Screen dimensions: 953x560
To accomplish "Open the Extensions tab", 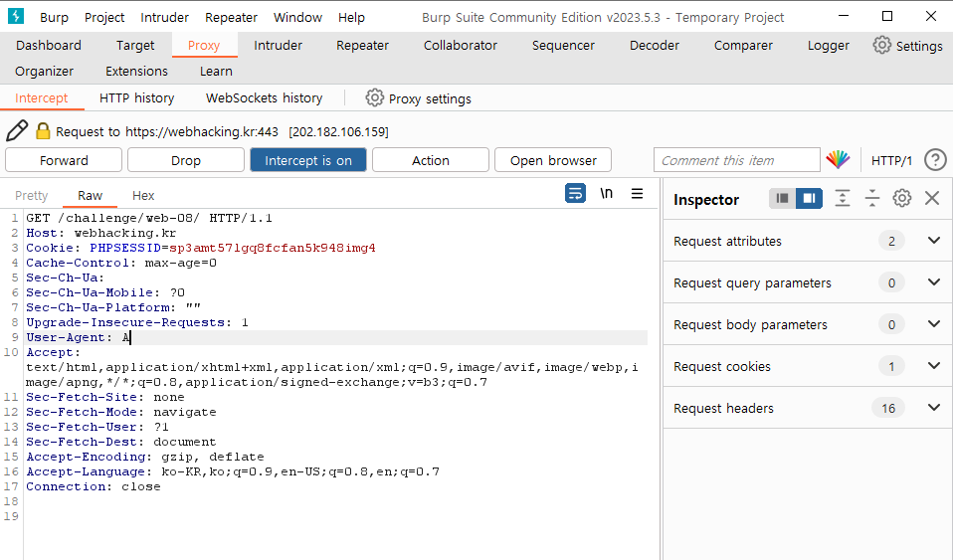I will point(136,72).
